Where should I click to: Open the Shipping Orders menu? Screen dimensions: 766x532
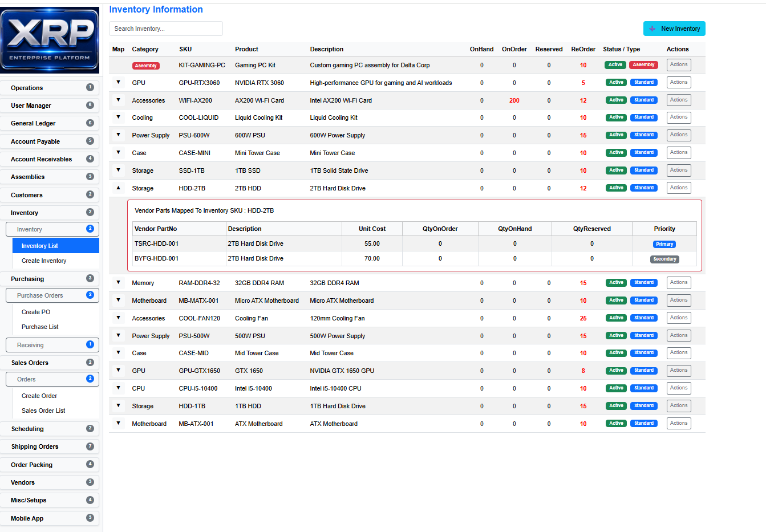coord(50,446)
